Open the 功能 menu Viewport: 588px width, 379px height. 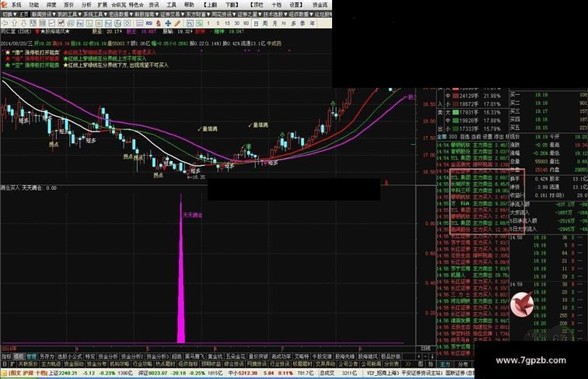[x=33, y=5]
